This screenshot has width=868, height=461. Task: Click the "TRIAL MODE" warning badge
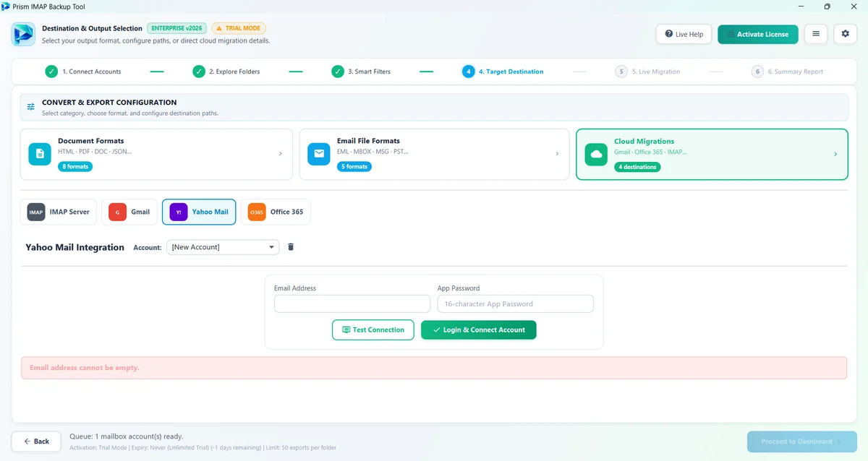(239, 28)
